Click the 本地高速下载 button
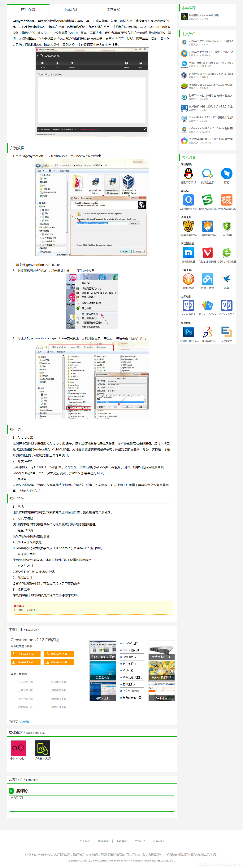 [x=26, y=654]
